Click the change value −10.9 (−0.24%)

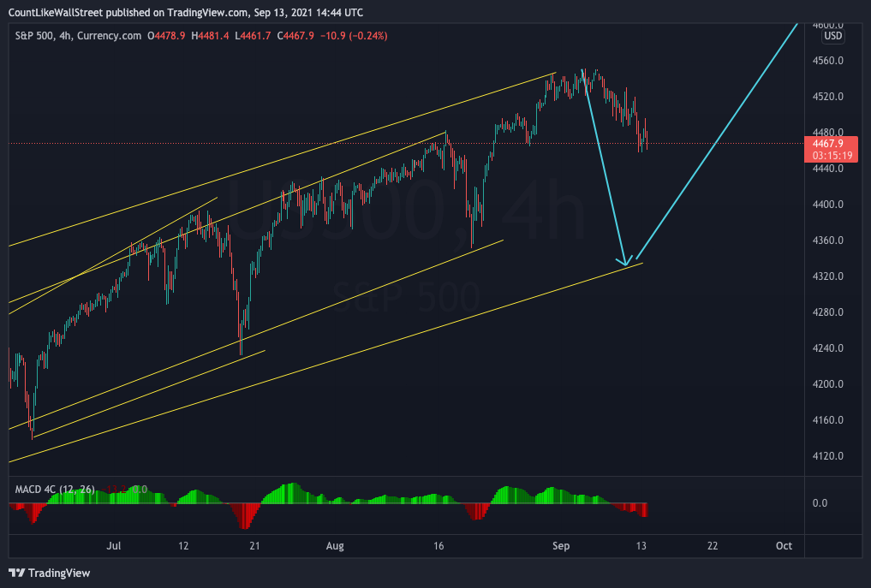click(354, 36)
